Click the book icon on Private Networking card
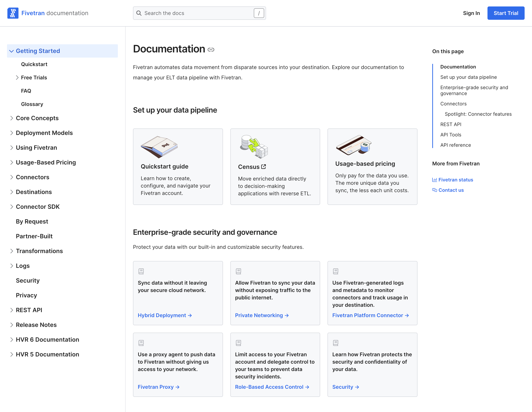Viewport: 532px width, 412px height. pyautogui.click(x=238, y=271)
